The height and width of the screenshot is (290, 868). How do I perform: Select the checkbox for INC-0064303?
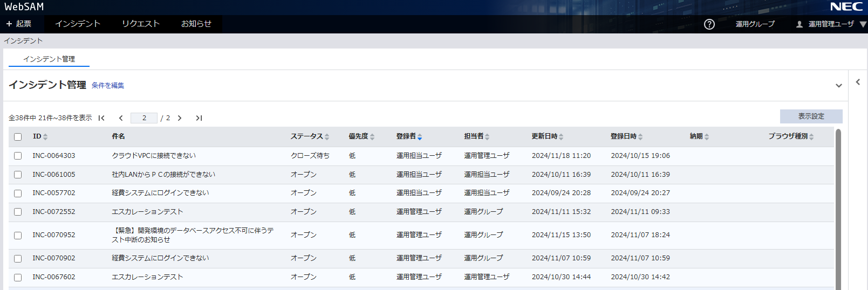pos(18,156)
